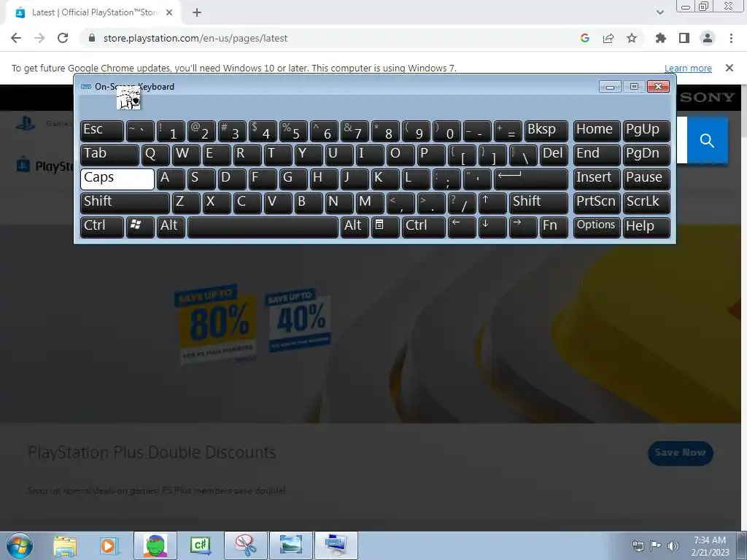Click the PgDn key
Viewport: 747px width, 560px height.
(x=646, y=155)
